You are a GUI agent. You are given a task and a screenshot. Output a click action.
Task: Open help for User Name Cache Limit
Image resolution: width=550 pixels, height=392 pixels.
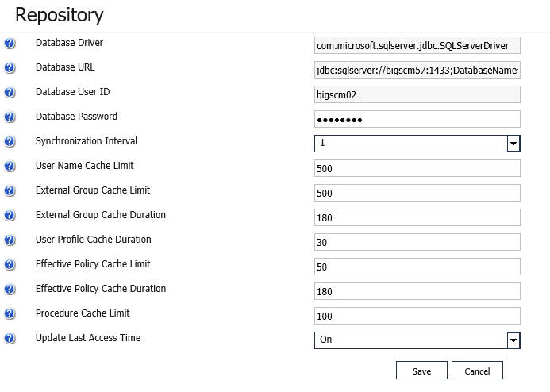10,166
